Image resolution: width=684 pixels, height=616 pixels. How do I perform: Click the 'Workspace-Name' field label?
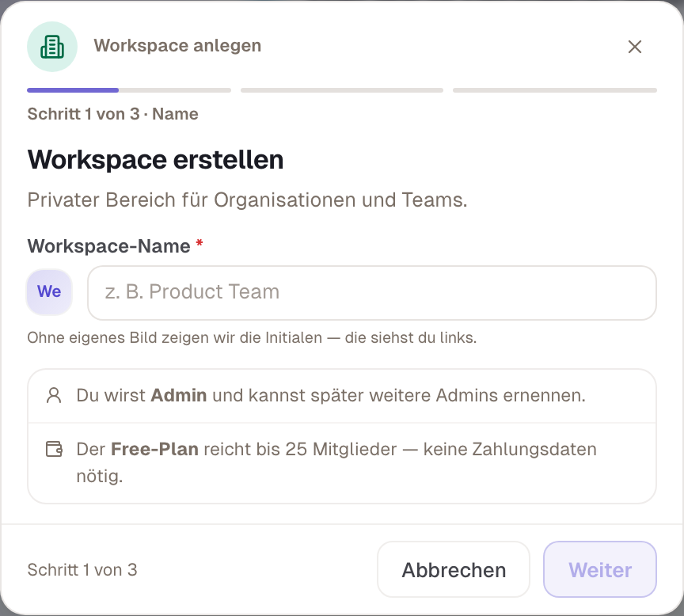pos(109,246)
